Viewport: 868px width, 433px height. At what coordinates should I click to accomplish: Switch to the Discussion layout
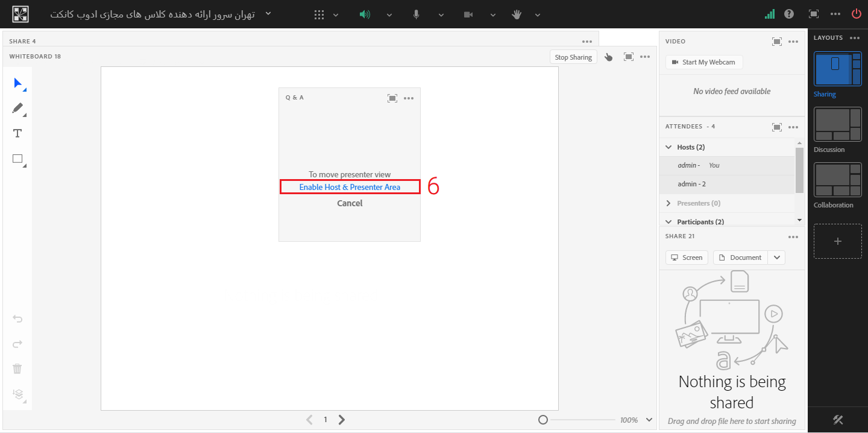pos(837,125)
